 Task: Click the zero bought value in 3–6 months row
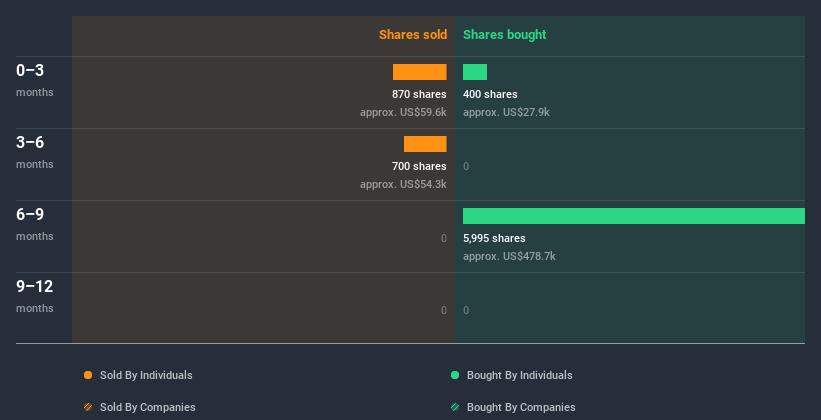466,167
